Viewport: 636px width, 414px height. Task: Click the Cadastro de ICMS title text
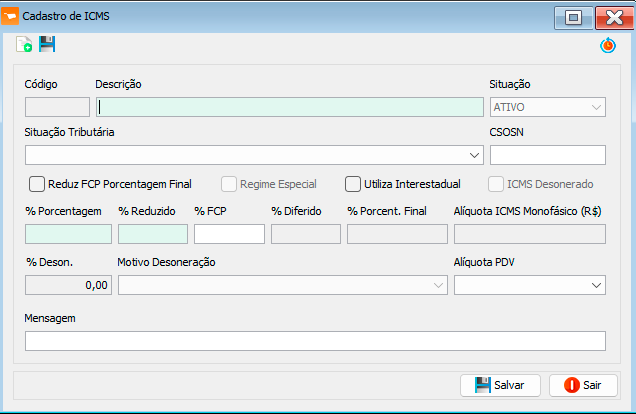(66, 16)
